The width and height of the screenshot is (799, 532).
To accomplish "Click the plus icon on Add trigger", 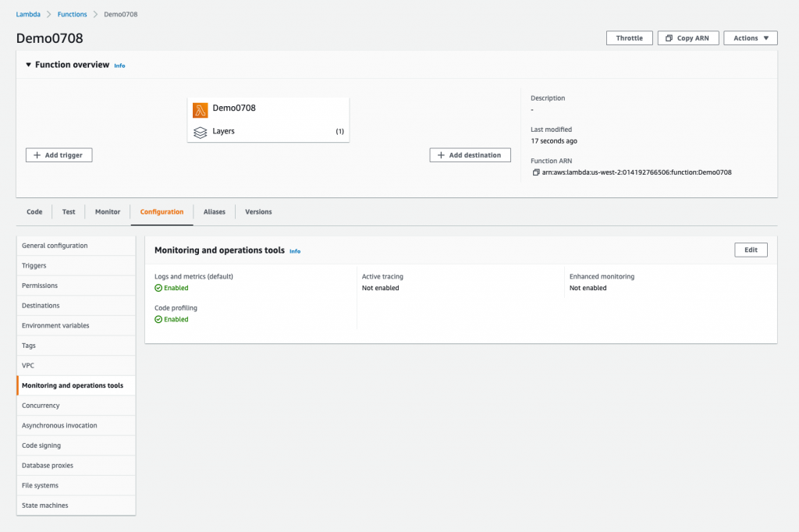I will [x=36, y=154].
